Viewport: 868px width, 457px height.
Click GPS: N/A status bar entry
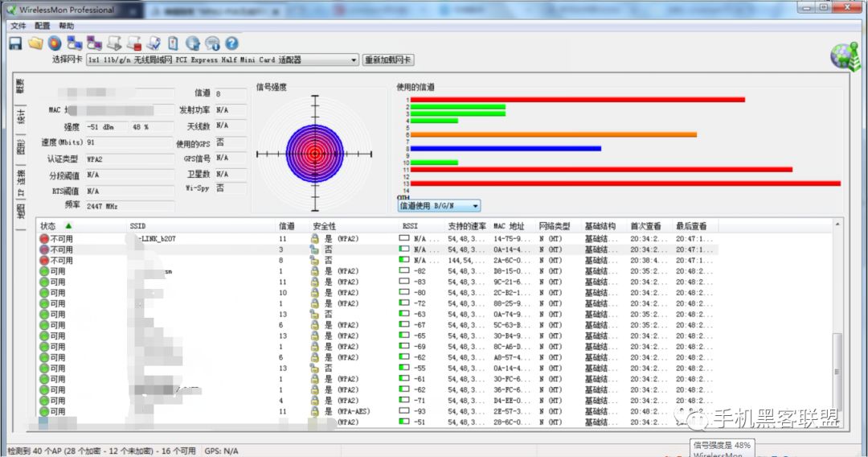pos(222,451)
